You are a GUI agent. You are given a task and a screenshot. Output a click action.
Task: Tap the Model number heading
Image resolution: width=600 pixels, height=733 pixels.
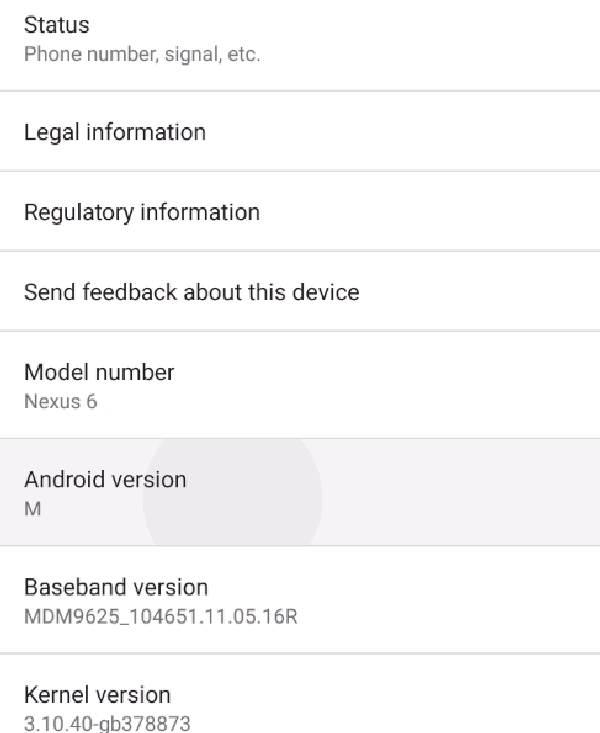coord(99,372)
